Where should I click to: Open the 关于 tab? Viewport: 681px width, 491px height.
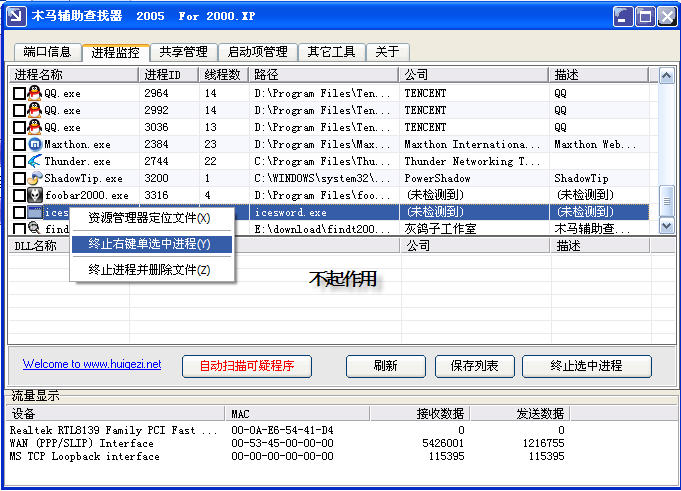click(387, 52)
